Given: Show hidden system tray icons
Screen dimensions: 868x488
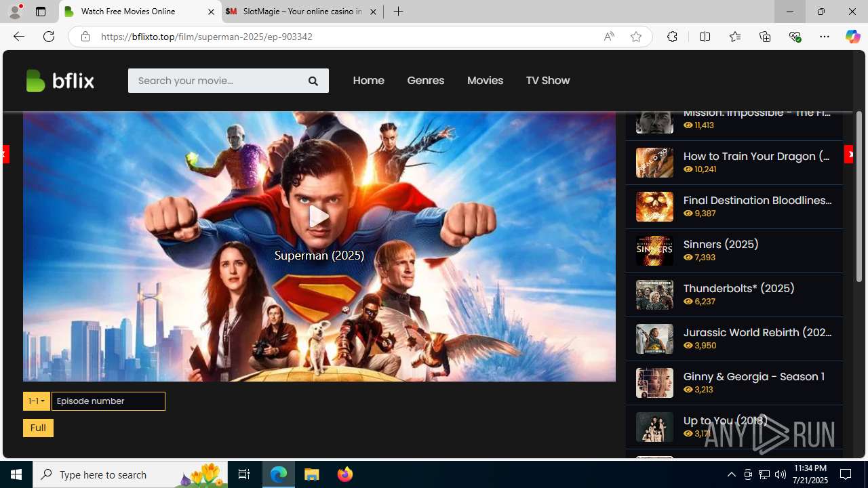Looking at the screenshot, I should 731,474.
